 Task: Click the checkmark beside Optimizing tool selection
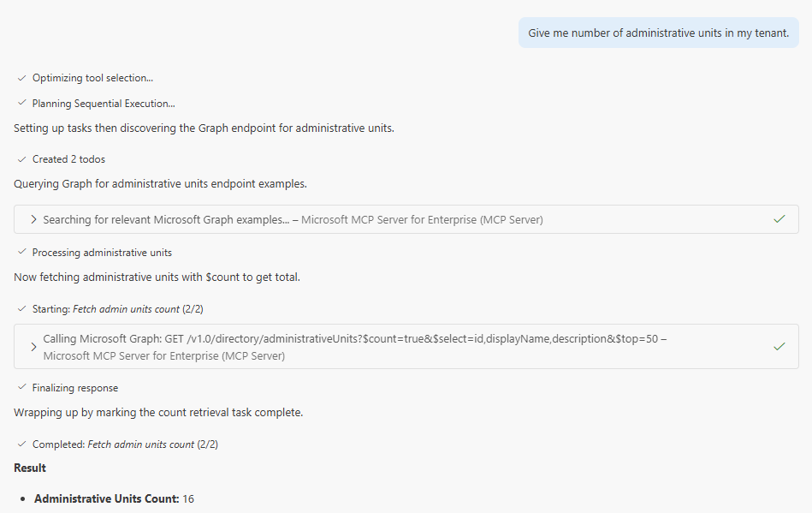coord(21,78)
